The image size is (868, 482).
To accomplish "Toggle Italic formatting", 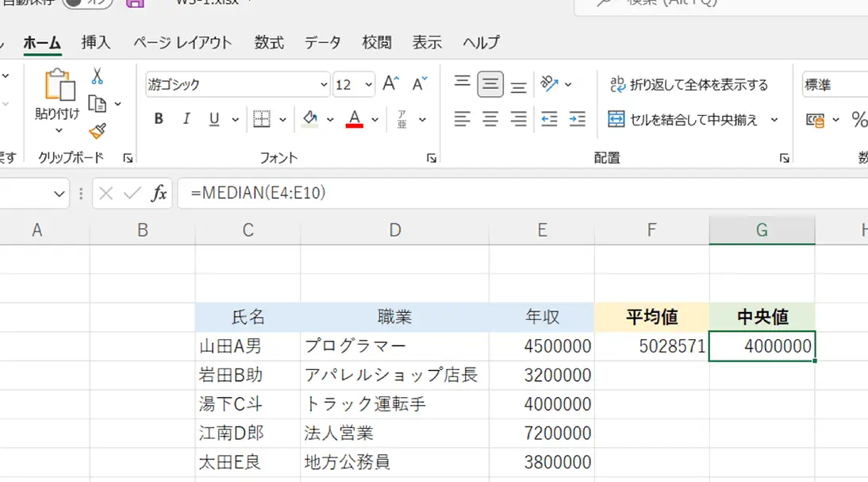I will coord(186,119).
